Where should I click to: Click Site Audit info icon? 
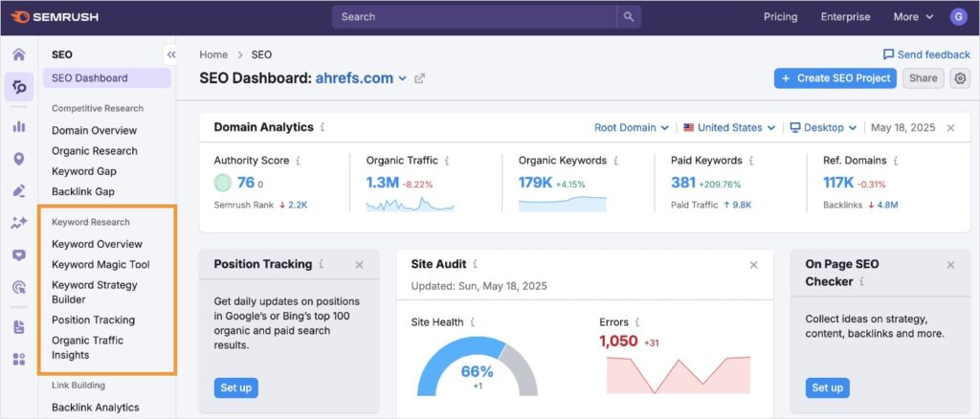click(x=475, y=264)
